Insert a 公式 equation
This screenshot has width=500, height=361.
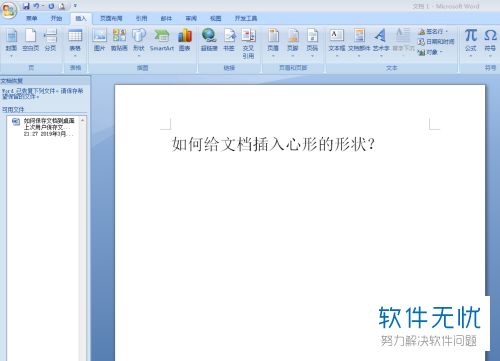pyautogui.click(x=471, y=43)
